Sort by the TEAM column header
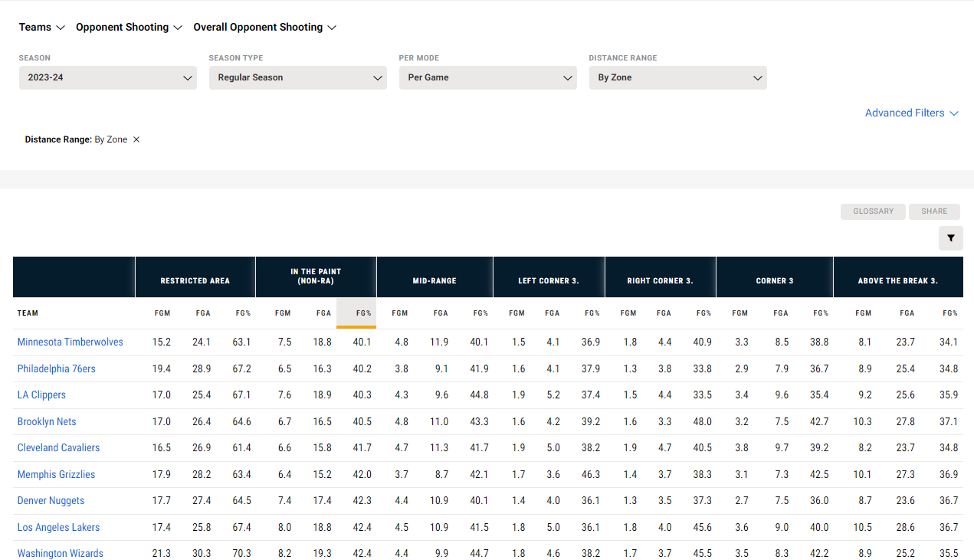974x560 pixels. [28, 313]
